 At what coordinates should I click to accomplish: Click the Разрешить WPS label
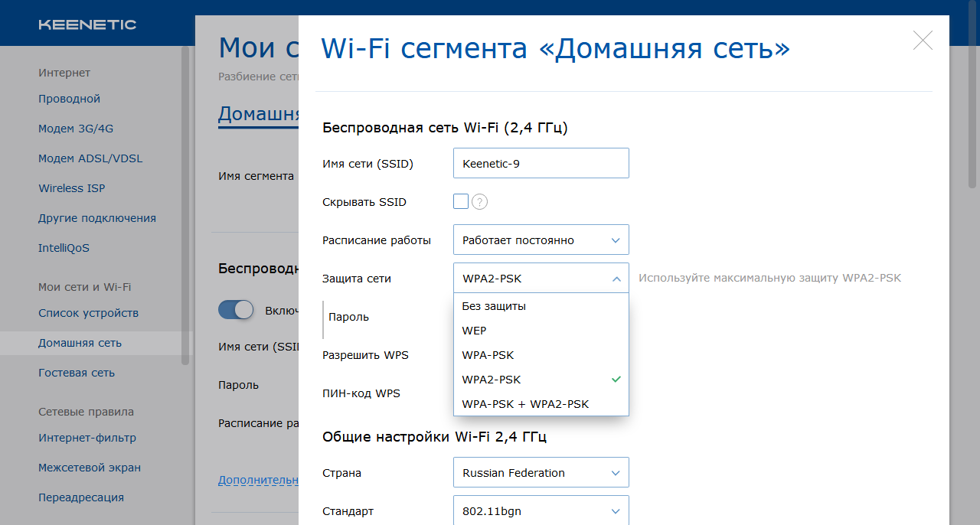(x=365, y=355)
